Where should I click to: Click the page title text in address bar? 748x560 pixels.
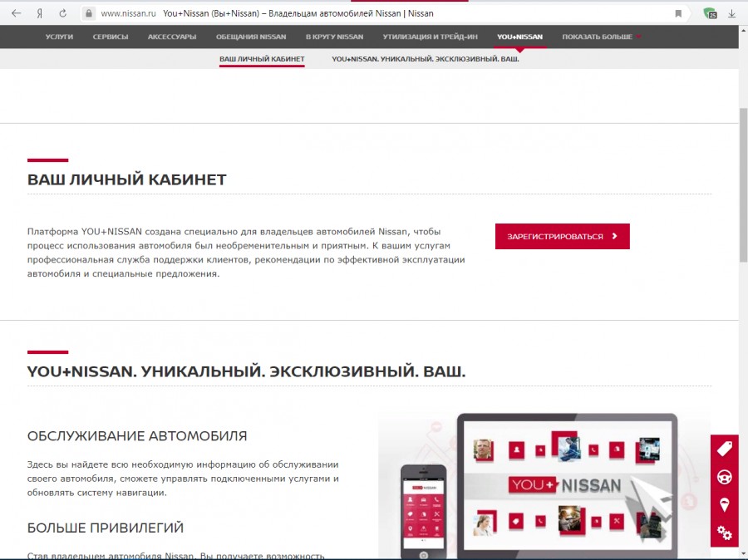[298, 14]
